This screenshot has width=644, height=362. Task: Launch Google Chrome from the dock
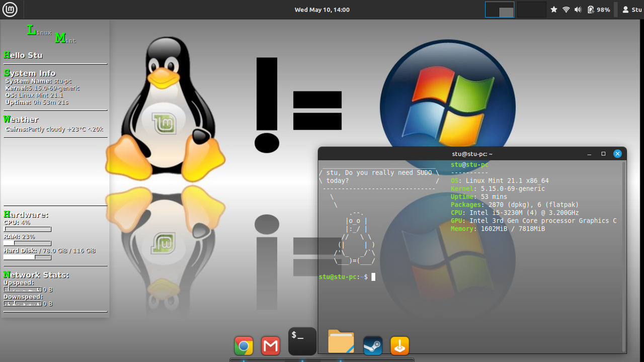244,346
